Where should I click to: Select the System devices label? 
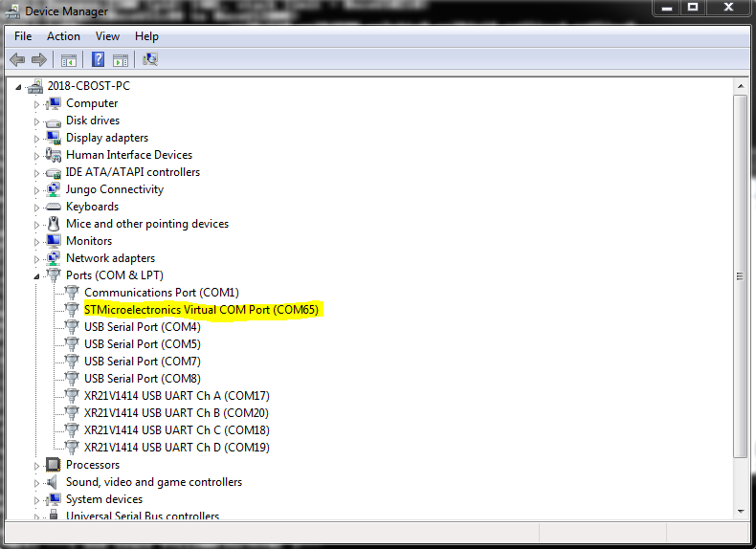[x=104, y=499]
